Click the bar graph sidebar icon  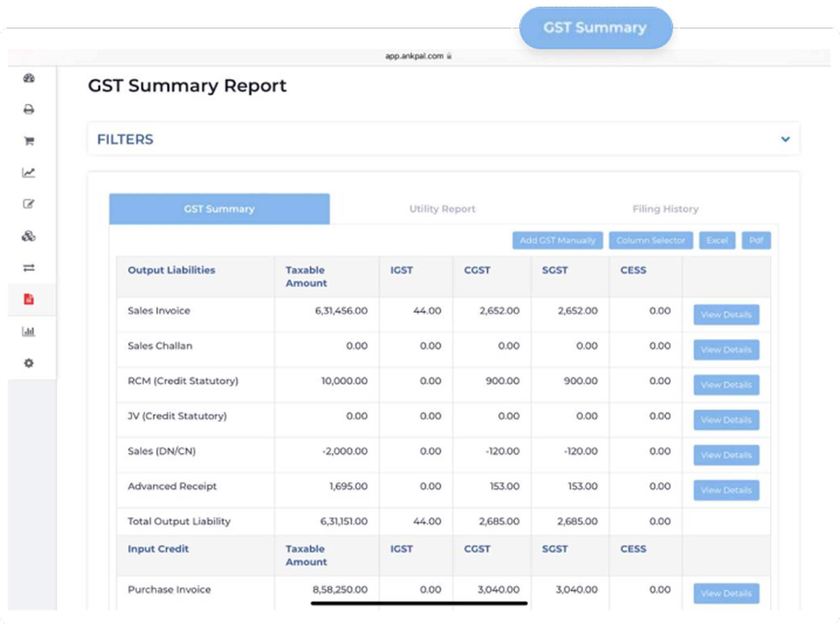pos(29,332)
